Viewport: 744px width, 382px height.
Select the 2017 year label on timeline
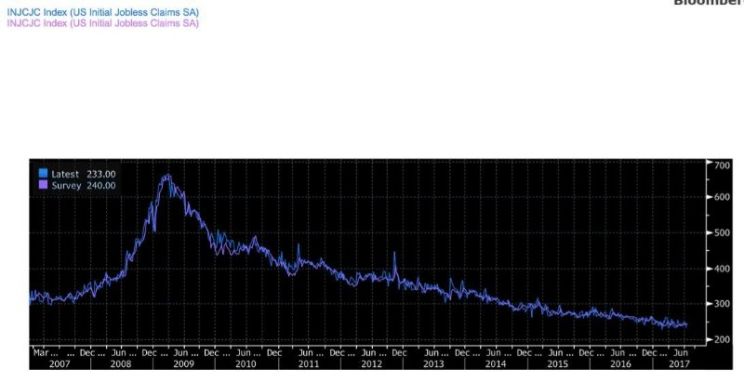[x=679, y=364]
